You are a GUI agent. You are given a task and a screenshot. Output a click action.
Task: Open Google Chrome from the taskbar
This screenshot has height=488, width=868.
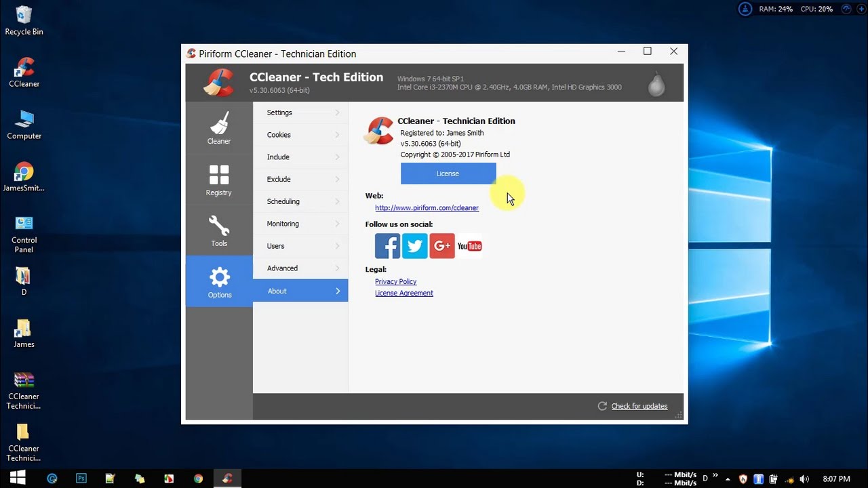pos(198,478)
